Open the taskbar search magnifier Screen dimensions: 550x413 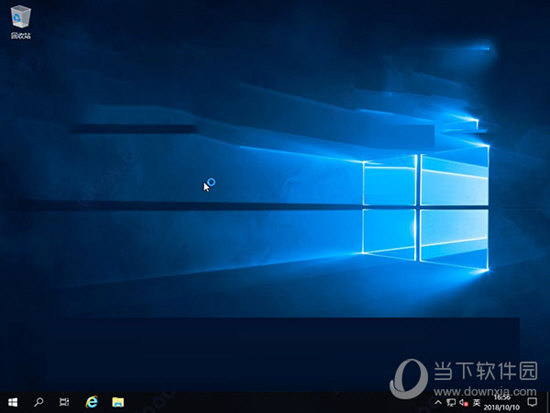coord(39,402)
